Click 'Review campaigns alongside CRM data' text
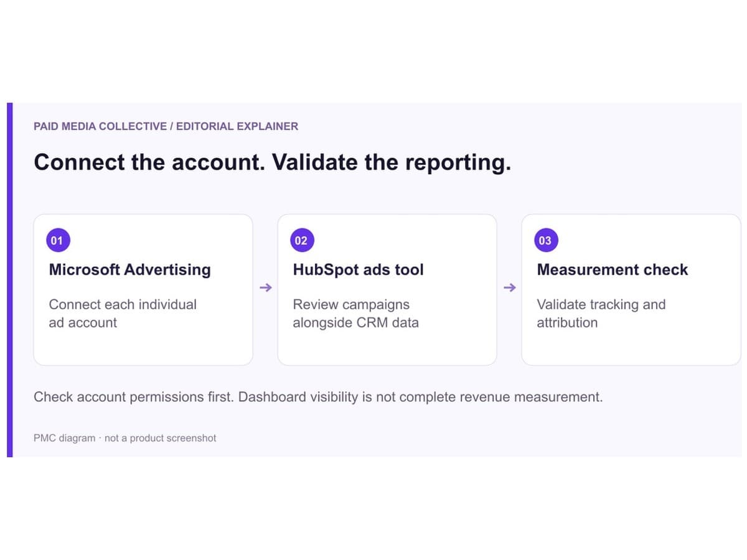The width and height of the screenshot is (747, 560). [x=355, y=314]
